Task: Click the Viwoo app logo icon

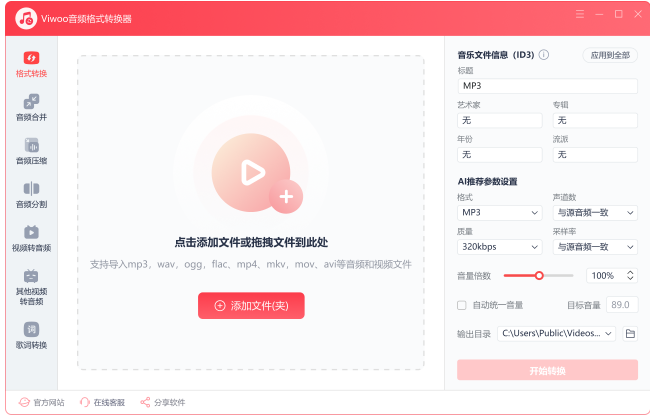Action: 26,18
